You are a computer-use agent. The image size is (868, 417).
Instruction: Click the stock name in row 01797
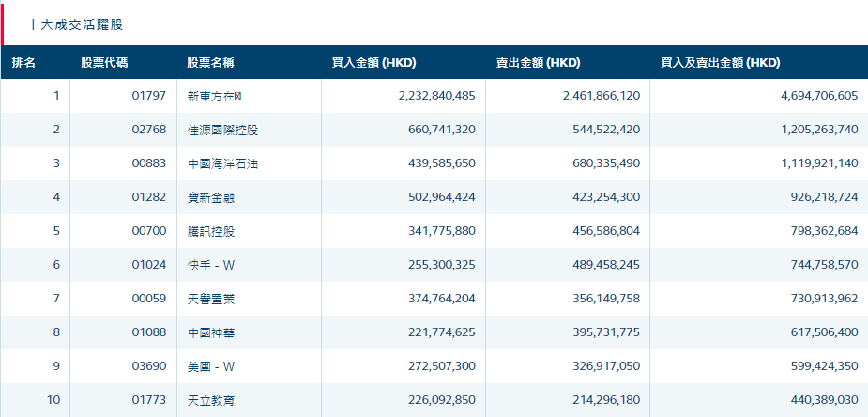point(215,97)
